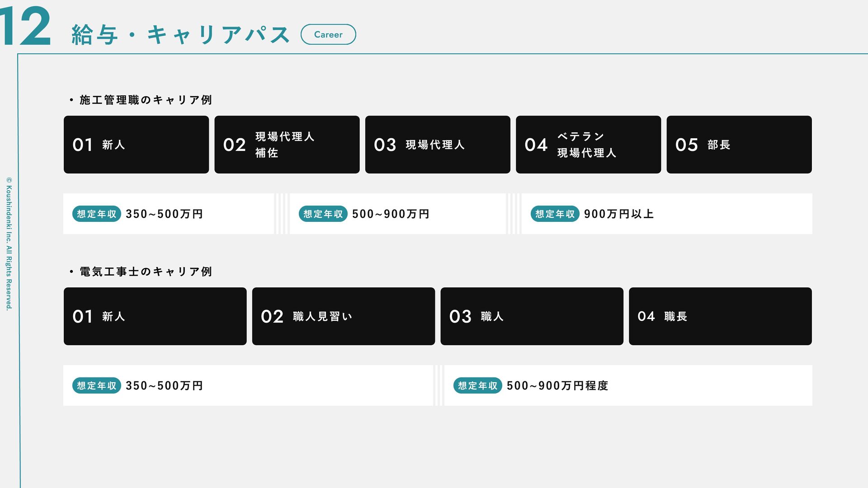The image size is (868, 488).
Task: Click 想定年収 badge beside 500~900万円 in the 施工管理職 row
Action: pyautogui.click(x=323, y=214)
